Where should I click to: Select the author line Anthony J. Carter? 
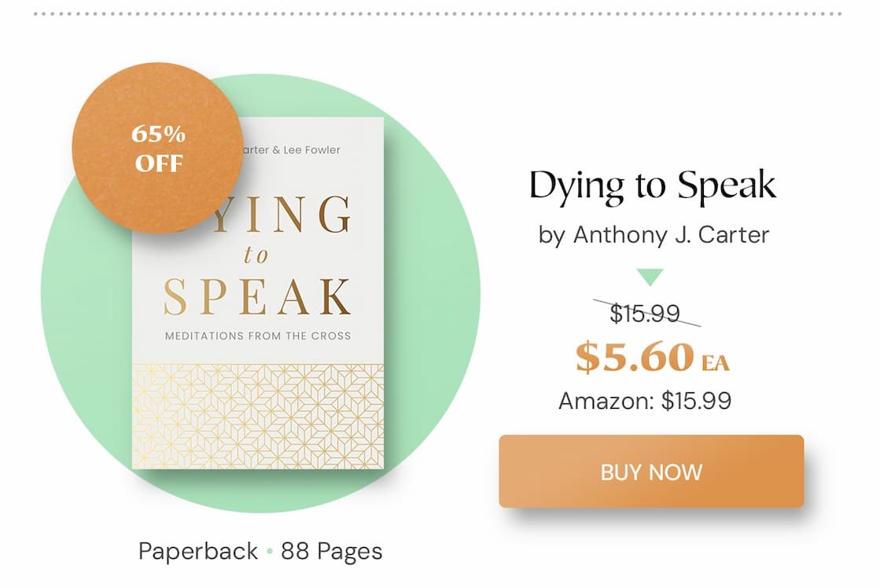point(654,234)
